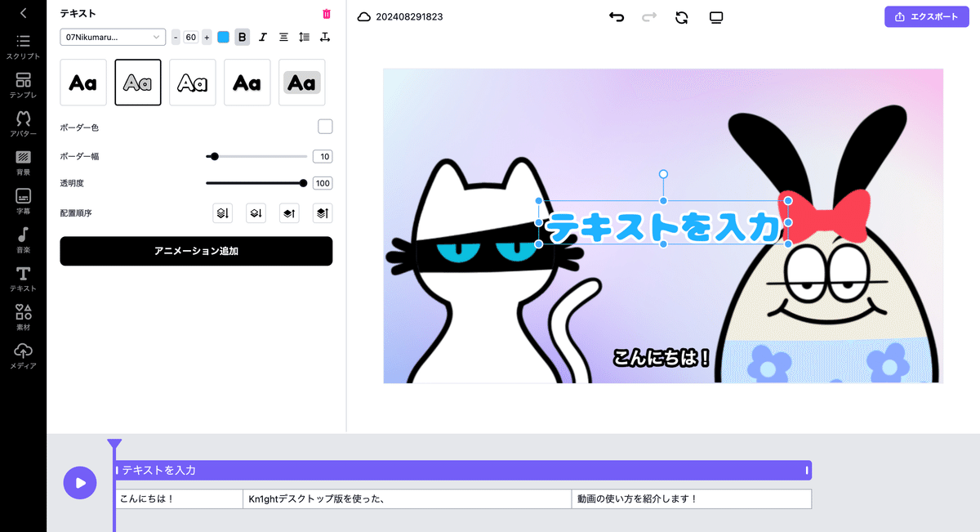Screen dimensions: 980x532
Task: Click the エクスポート export button
Action: coord(927,17)
